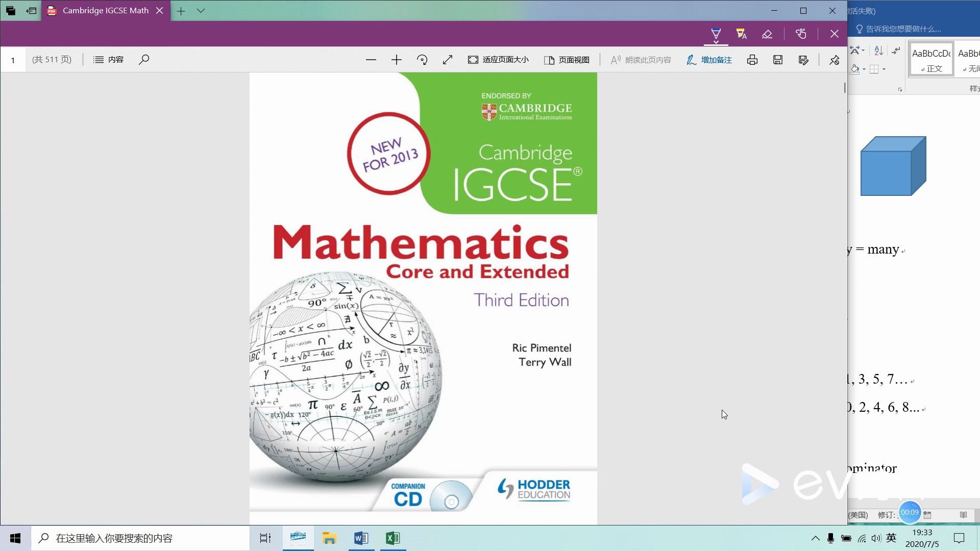Toggle the 英 input method indicator
The height and width of the screenshot is (551, 980).
(x=892, y=538)
